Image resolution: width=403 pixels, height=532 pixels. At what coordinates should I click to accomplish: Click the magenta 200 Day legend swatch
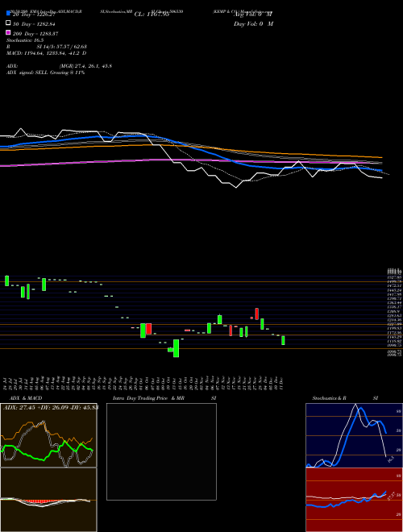[9, 33]
